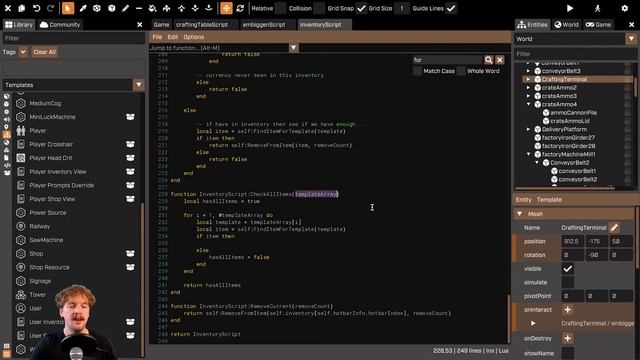Close the code search box
The height and width of the screenshot is (360, 640).
click(500, 60)
